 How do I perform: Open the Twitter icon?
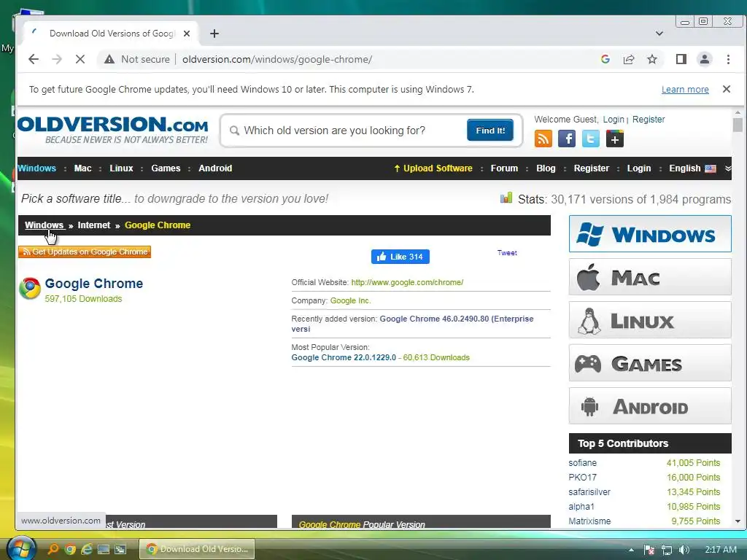point(591,139)
